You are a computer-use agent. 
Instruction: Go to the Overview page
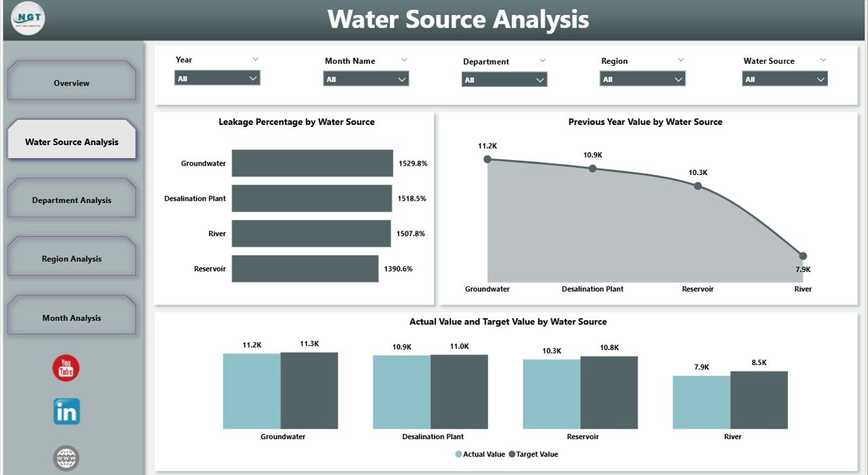pyautogui.click(x=71, y=83)
